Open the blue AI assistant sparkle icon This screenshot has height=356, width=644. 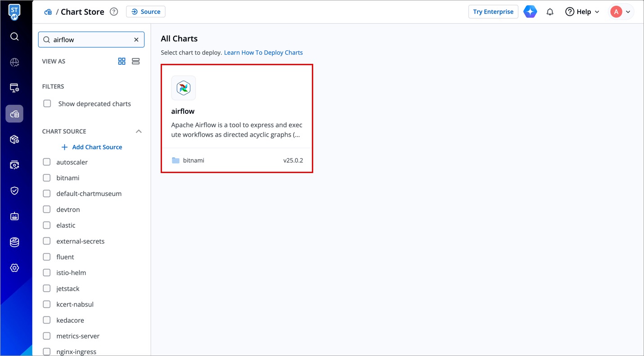[530, 12]
